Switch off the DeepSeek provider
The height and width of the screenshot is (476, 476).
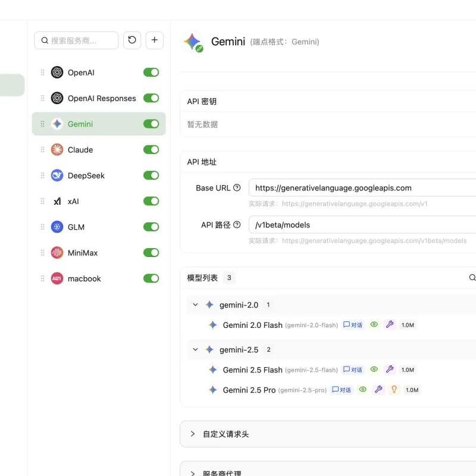tap(151, 176)
